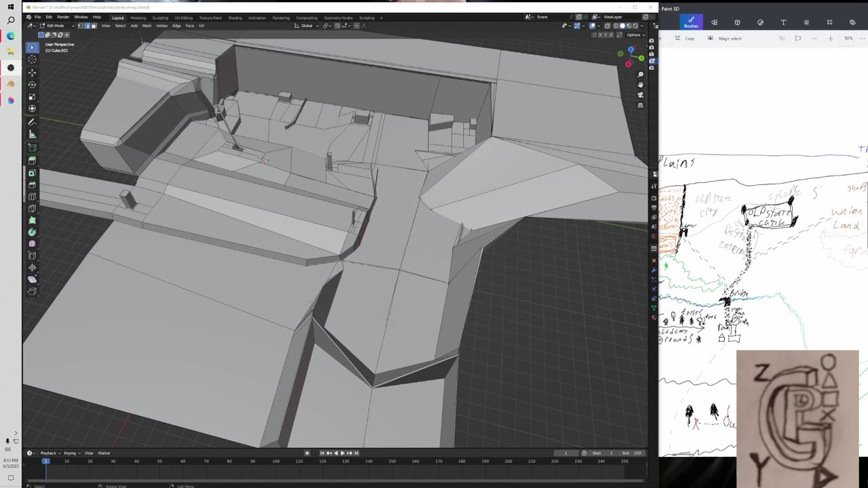Image resolution: width=868 pixels, height=488 pixels.
Task: Select the Bevel tool
Action: coord(32,184)
